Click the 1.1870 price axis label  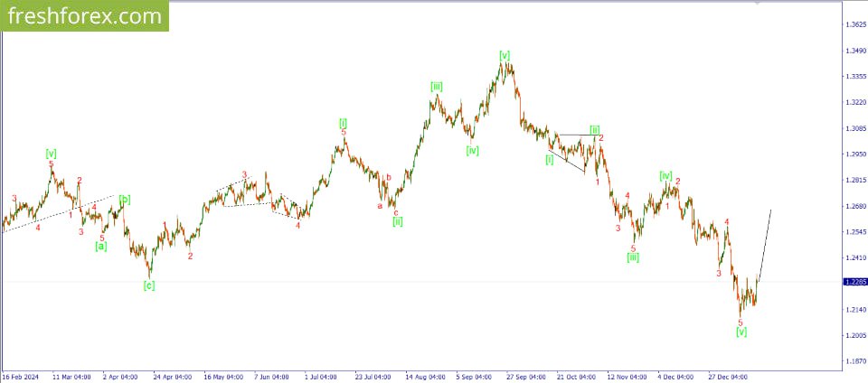click(854, 361)
